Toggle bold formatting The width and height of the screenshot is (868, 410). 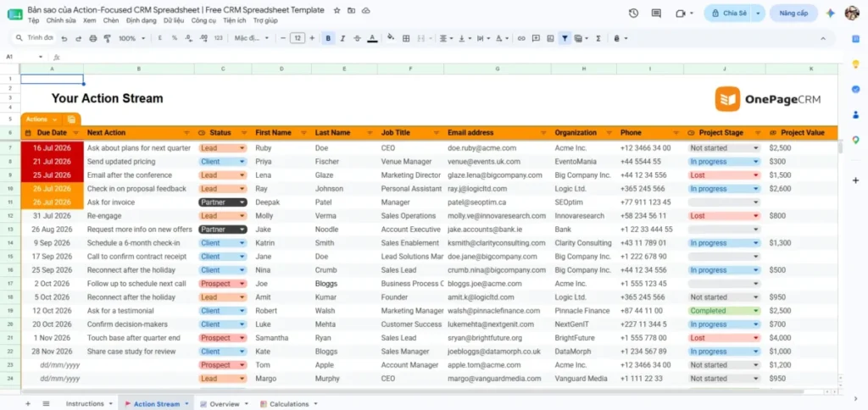coord(328,38)
